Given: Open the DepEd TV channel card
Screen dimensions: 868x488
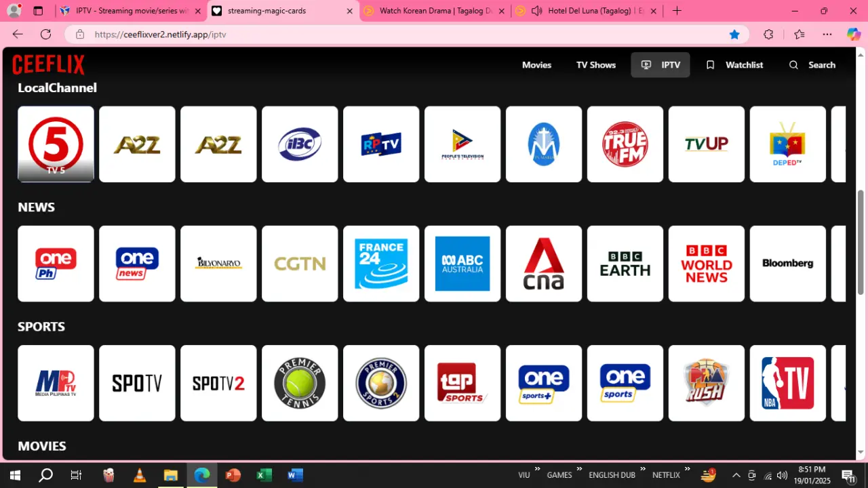Looking at the screenshot, I should [788, 144].
